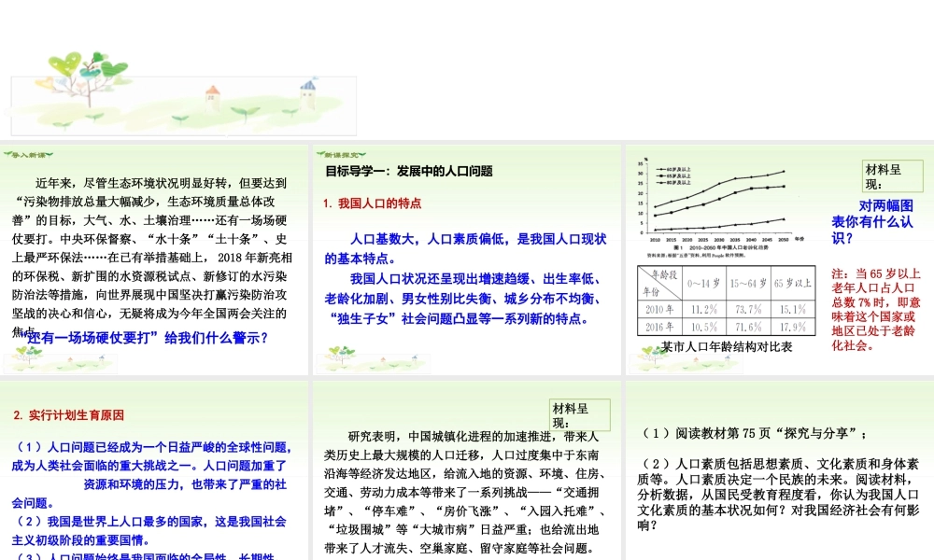Click the 材料呈现 box above the urbanization text
This screenshot has width=934, height=560.
point(579,415)
